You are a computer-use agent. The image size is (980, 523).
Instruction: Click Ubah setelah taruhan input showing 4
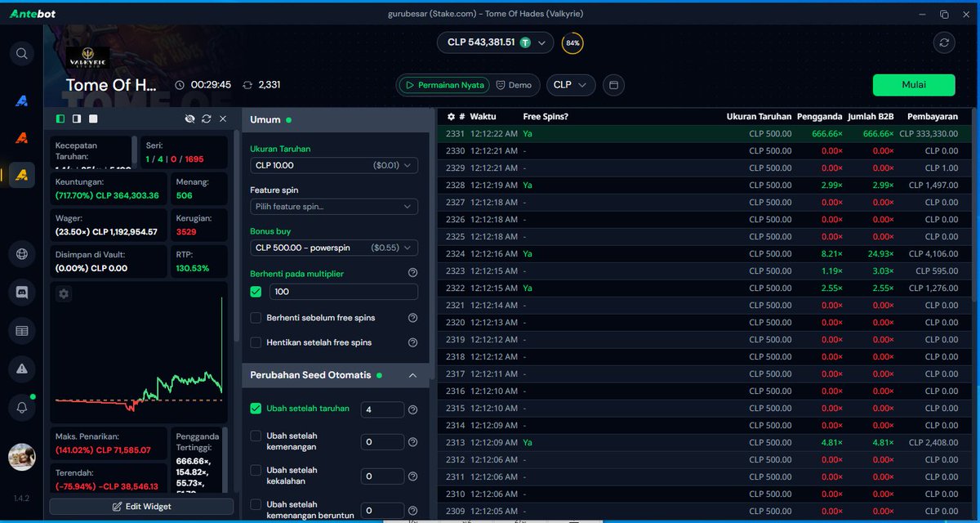tap(382, 409)
